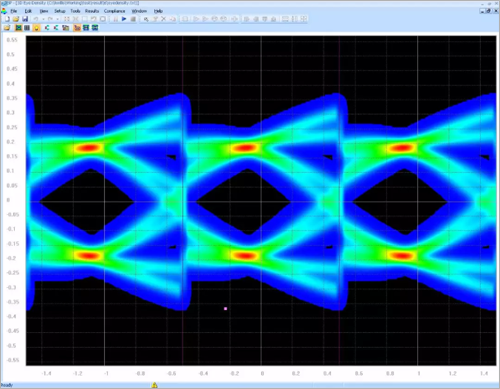Click the Save floppy disk icon
The height and width of the screenshot is (389, 500).
coord(25,19)
